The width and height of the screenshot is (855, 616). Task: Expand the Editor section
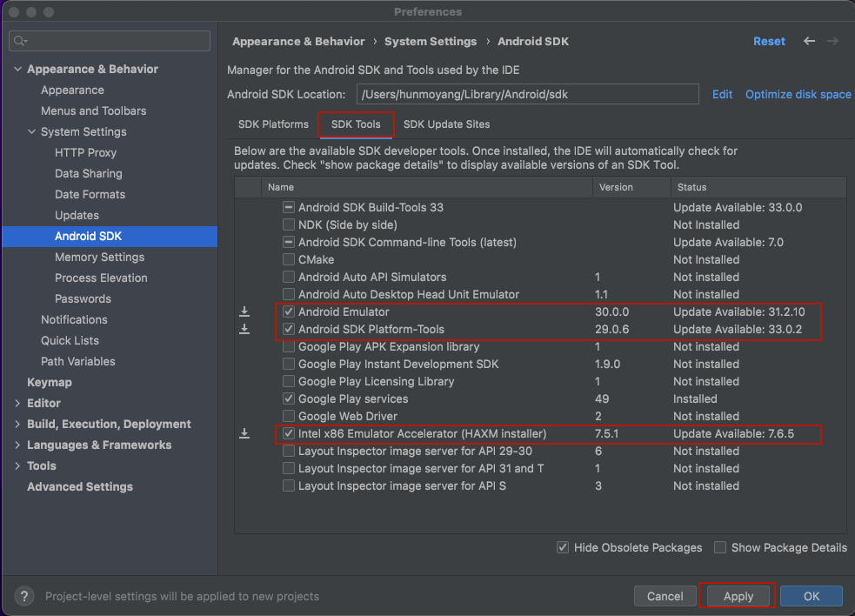pyautogui.click(x=17, y=403)
